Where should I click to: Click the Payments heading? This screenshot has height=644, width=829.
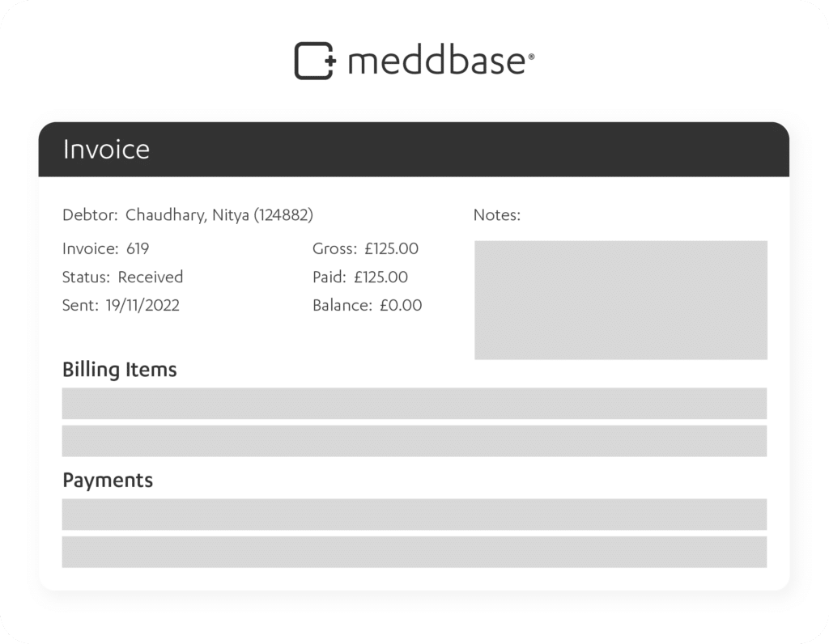(x=108, y=481)
